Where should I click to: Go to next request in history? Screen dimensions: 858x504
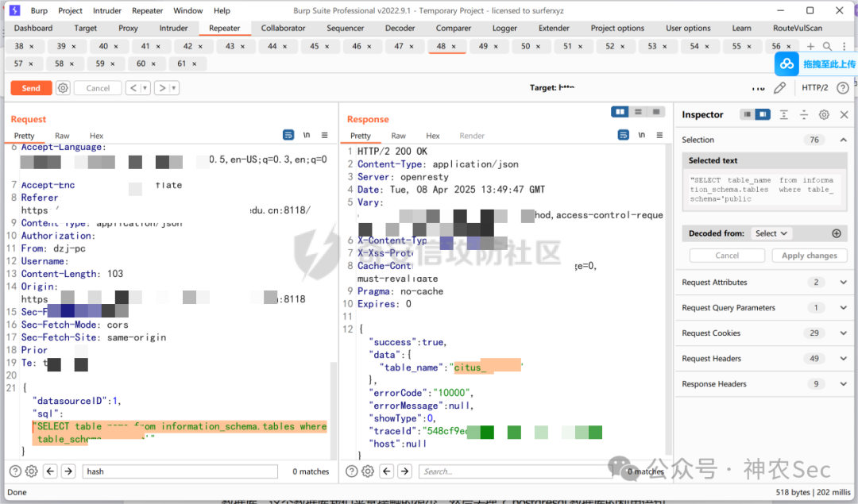pyautogui.click(x=162, y=88)
